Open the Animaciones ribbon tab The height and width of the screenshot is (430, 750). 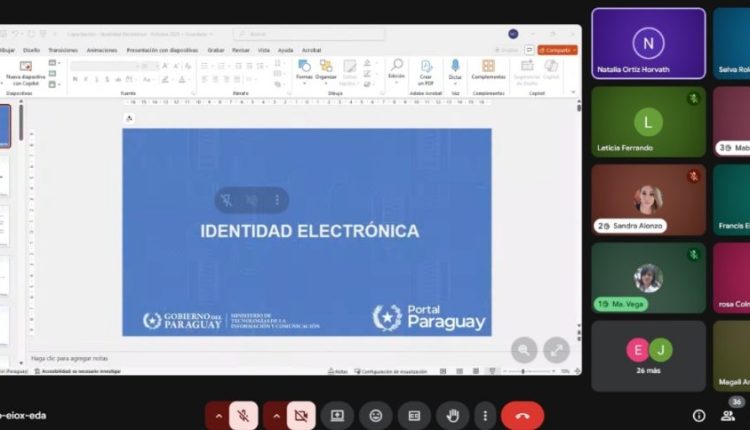pyautogui.click(x=101, y=49)
